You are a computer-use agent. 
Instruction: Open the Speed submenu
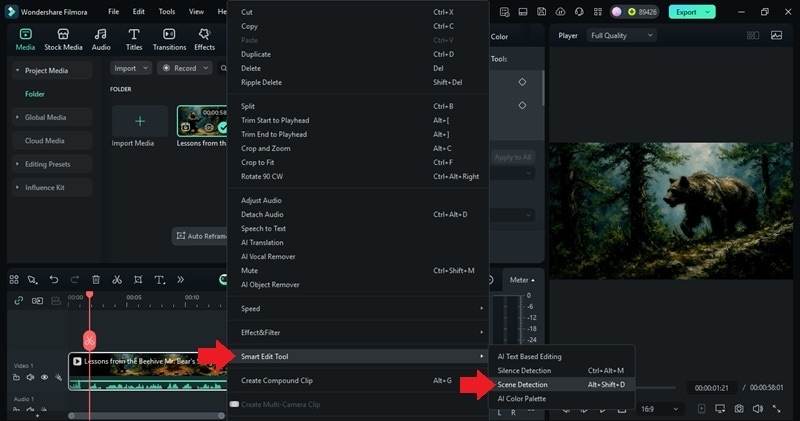click(358, 308)
